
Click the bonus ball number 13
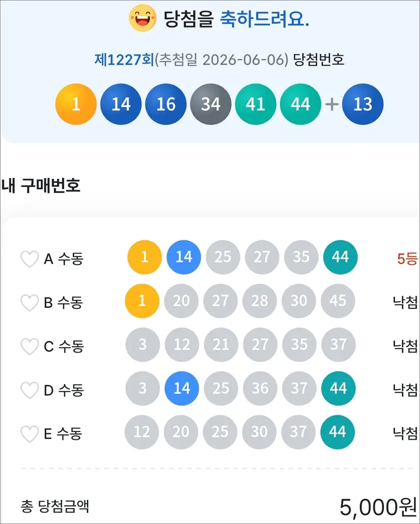(x=363, y=104)
